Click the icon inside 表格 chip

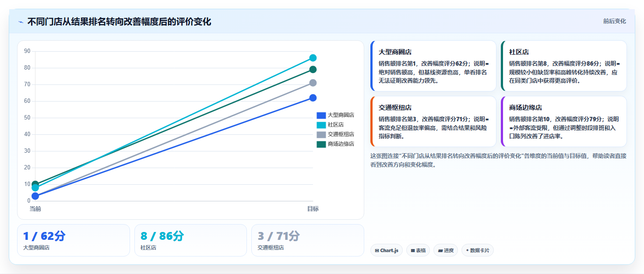(413, 251)
